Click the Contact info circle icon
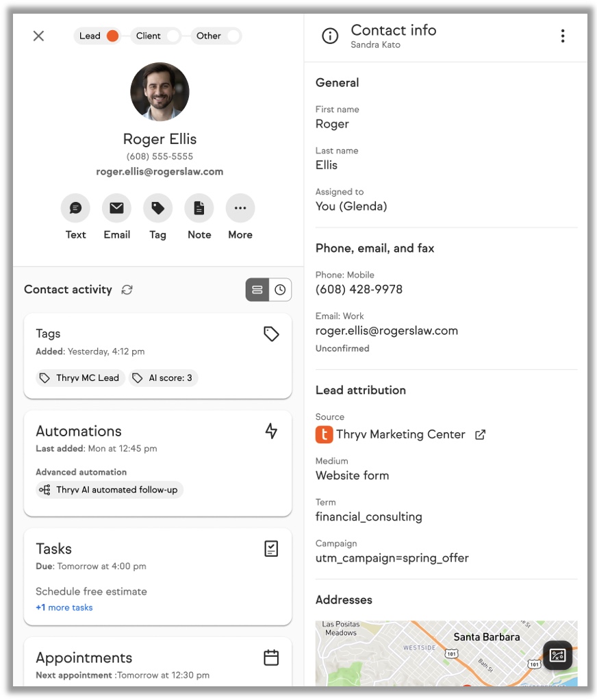This screenshot has width=597, height=700. tap(330, 36)
